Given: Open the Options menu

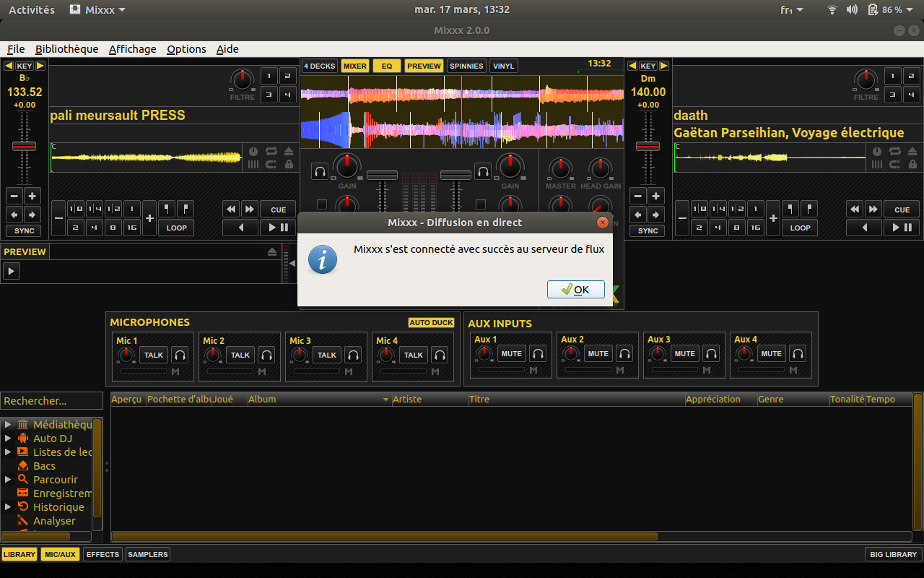Looking at the screenshot, I should [x=186, y=49].
